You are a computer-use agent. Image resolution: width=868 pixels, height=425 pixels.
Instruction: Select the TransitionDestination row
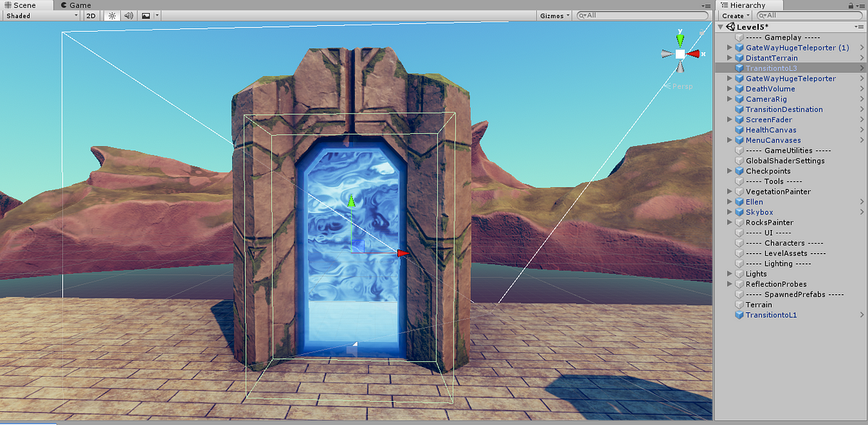click(x=791, y=109)
